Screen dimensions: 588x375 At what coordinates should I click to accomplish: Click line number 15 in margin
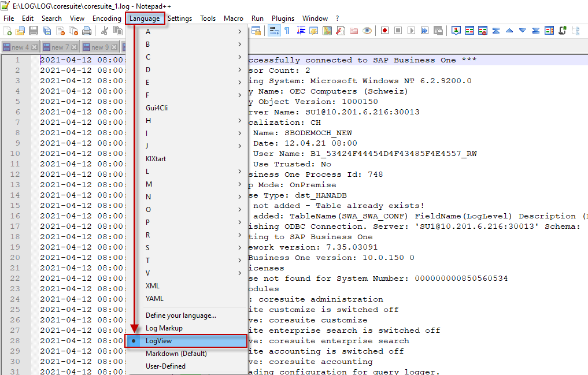click(15, 206)
